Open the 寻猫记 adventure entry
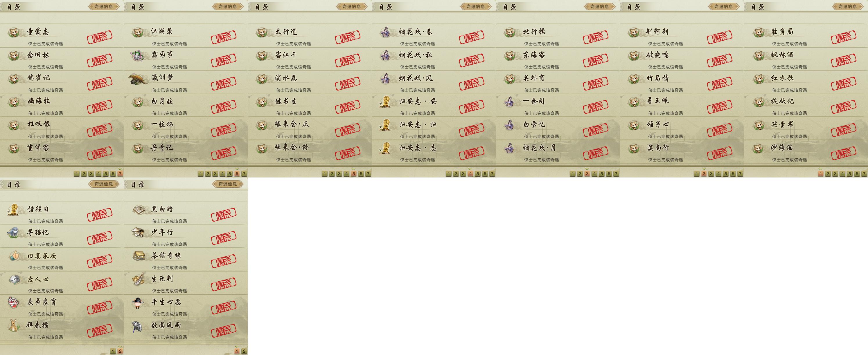868x355 pixels. (x=62, y=237)
